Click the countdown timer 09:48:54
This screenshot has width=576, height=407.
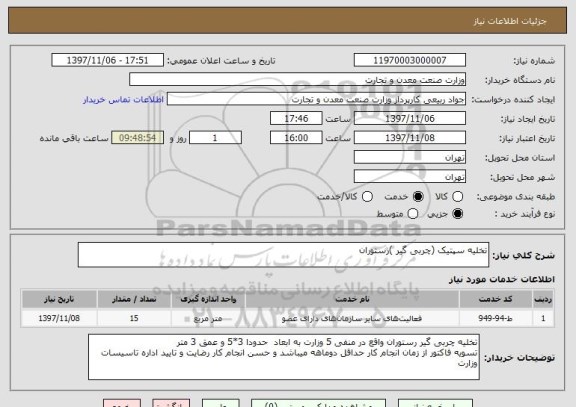[137, 138]
